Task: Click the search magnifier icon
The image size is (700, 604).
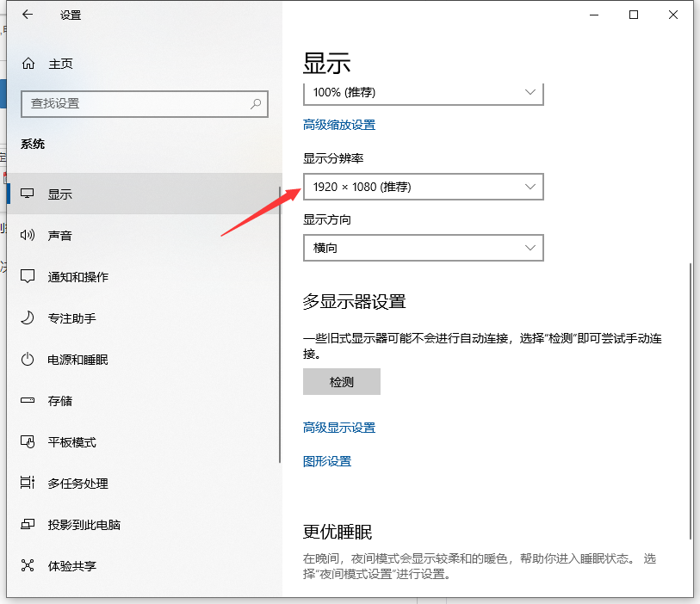Action: tap(256, 103)
